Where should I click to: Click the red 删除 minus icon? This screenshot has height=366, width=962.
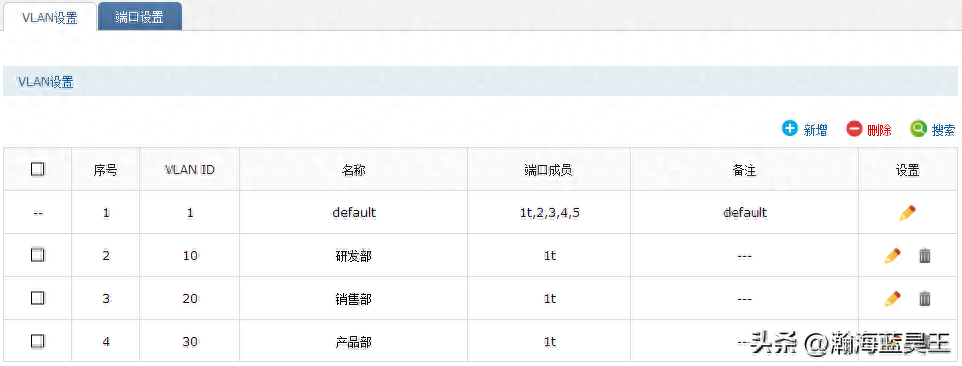854,129
